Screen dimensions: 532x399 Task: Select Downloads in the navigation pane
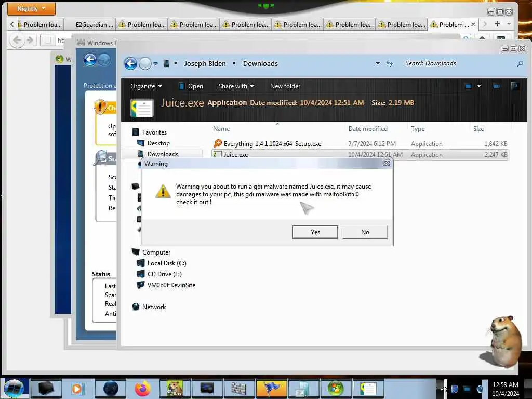163,154
